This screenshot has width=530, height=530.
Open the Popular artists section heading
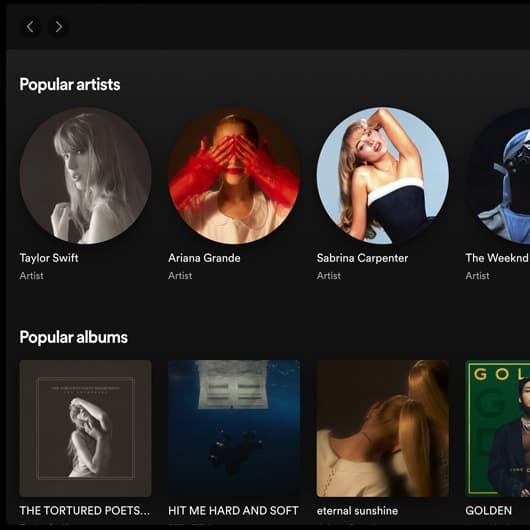70,85
